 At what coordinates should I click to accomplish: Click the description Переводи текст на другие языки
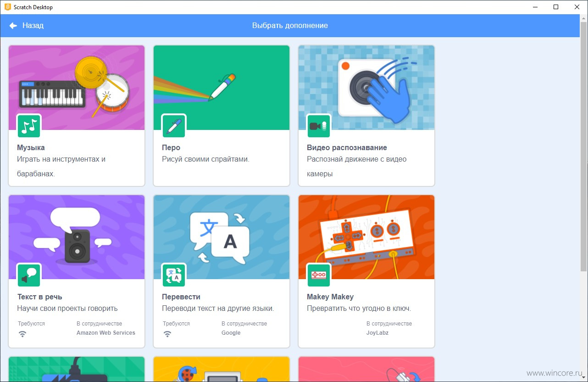218,309
